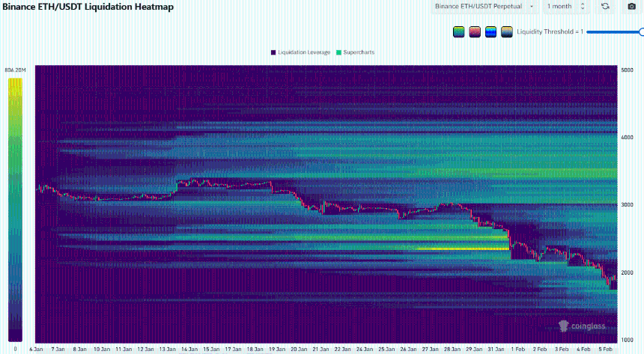This screenshot has height=354, width=644.
Task: Refresh the liquidation heatmap data
Action: click(605, 6)
